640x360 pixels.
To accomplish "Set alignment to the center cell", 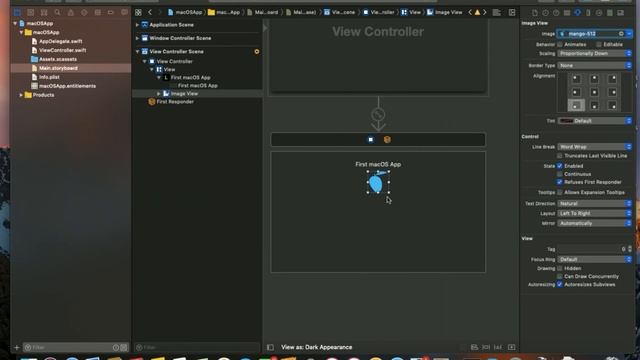I will pyautogui.click(x=594, y=92).
